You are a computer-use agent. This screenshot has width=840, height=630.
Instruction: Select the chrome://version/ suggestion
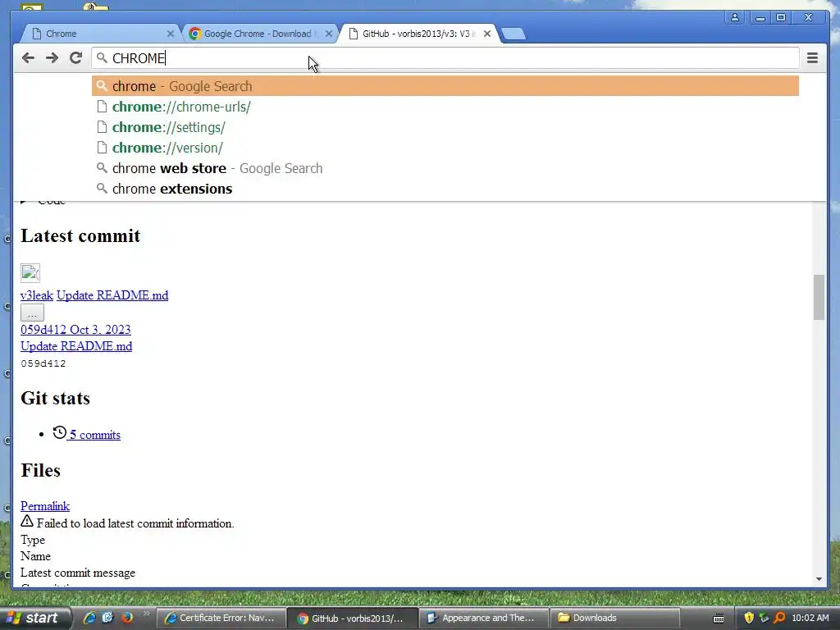click(445, 148)
